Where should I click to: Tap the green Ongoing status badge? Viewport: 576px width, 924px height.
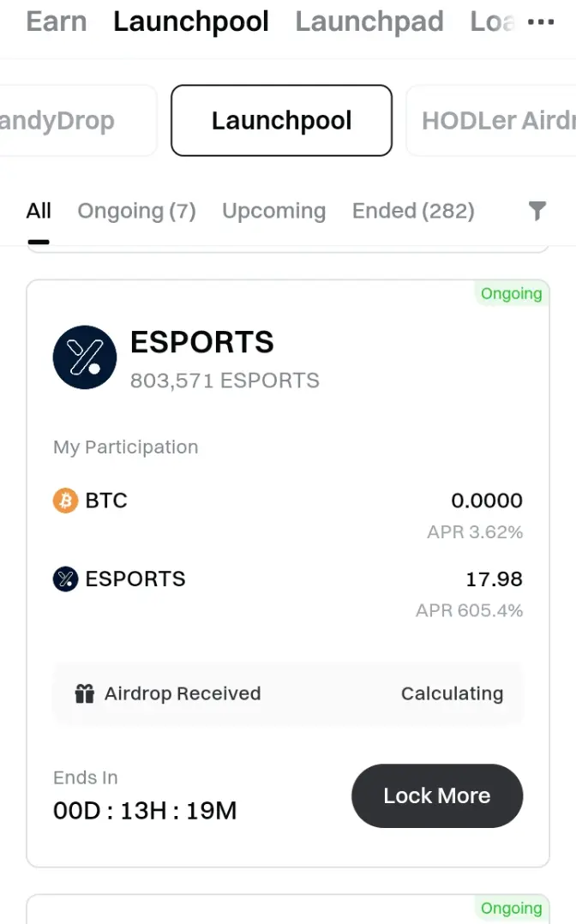(x=511, y=293)
